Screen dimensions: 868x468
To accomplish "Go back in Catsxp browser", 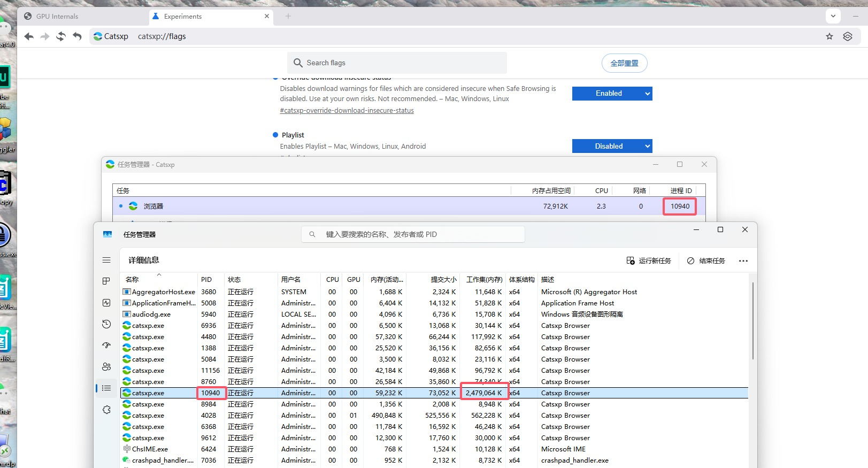I will [x=29, y=36].
